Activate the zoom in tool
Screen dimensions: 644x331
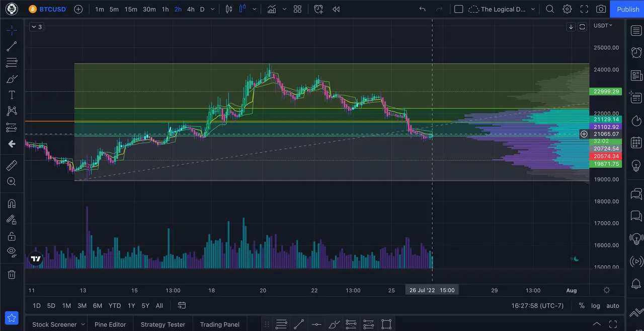12,181
